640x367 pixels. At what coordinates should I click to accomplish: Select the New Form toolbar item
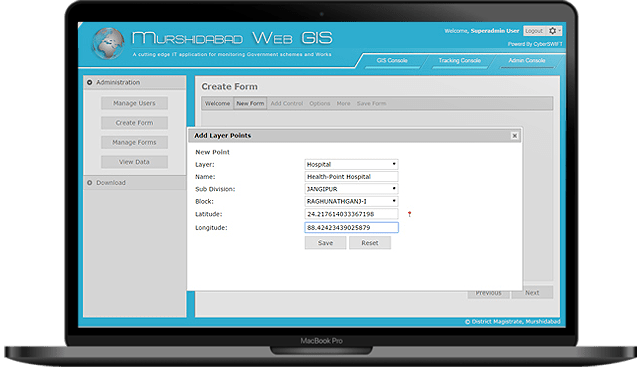[x=250, y=104]
